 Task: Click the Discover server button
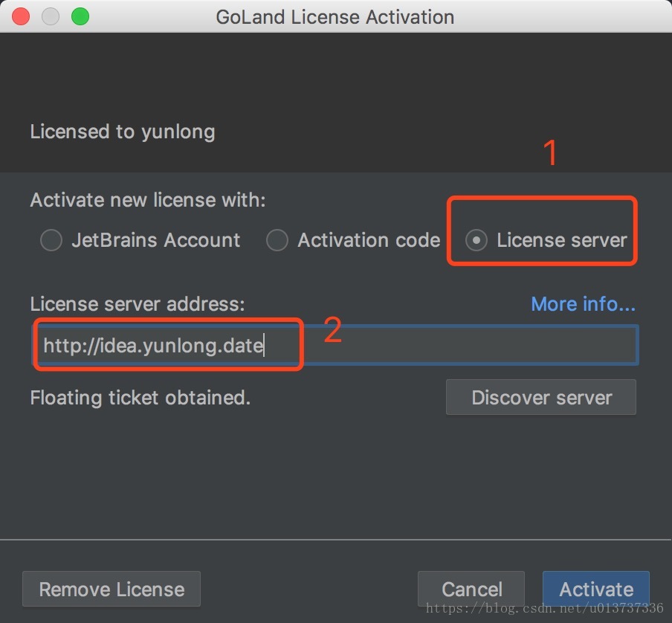[x=541, y=397]
